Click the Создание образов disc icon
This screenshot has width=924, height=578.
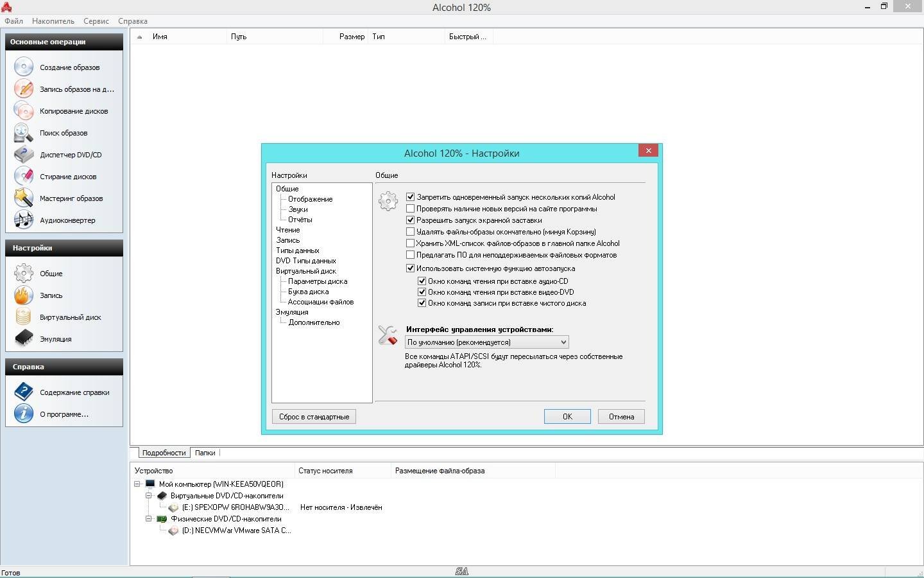pos(24,67)
